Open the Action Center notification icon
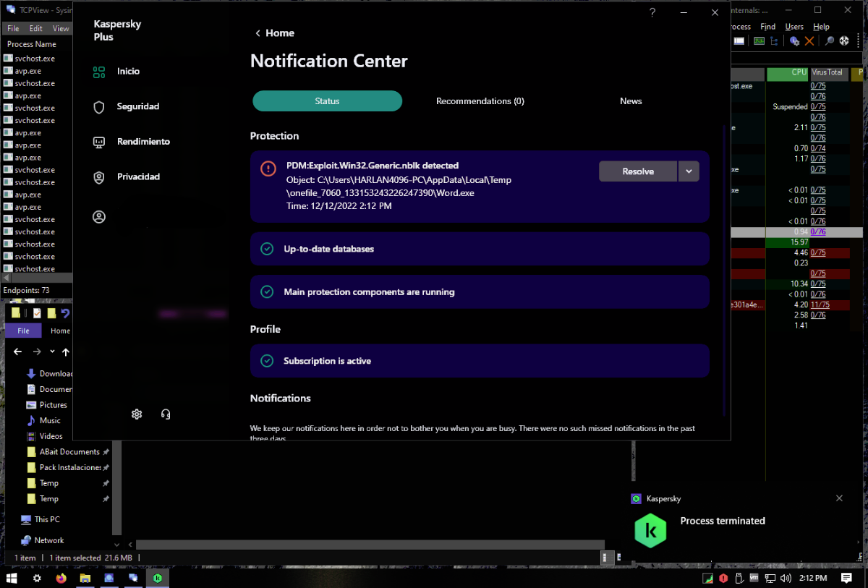This screenshot has width=868, height=588. tap(846, 578)
